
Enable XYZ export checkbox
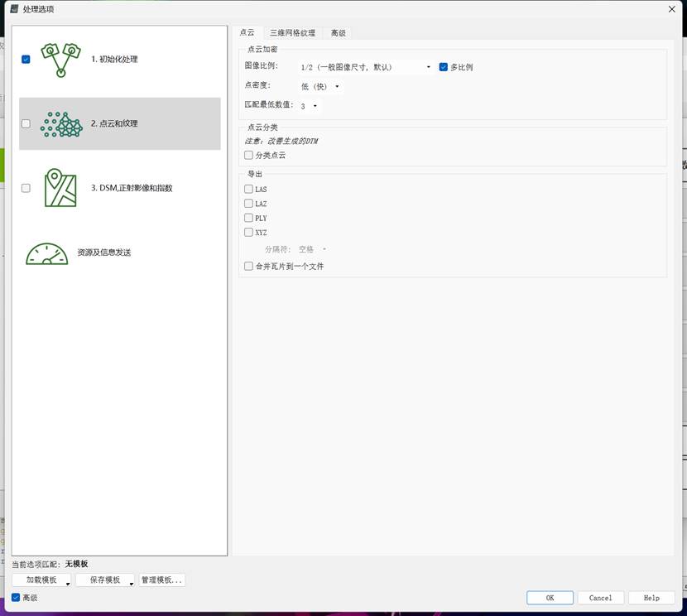(x=248, y=232)
